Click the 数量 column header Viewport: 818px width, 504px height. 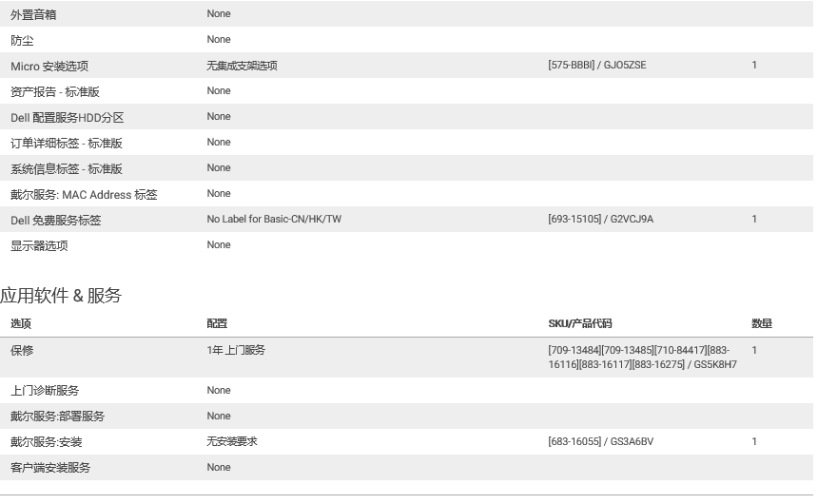coord(761,324)
